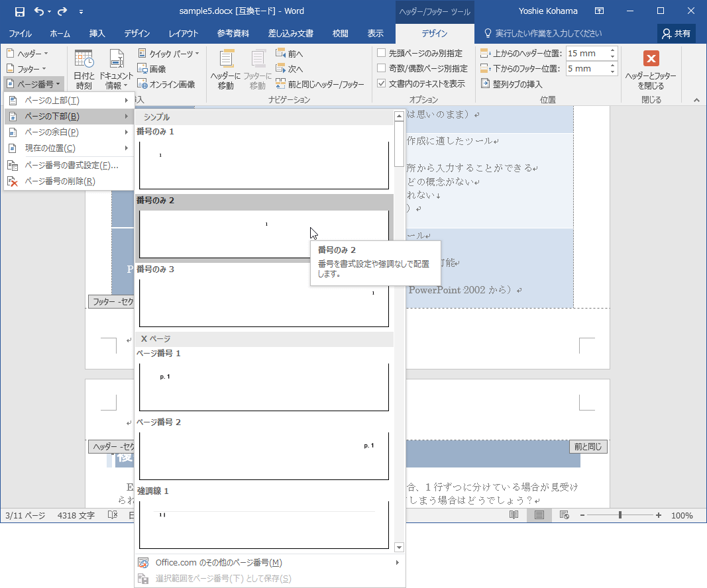The image size is (707, 588).
Task: Uncheck 文書内のテキストを表示 checkbox
Action: point(381,83)
